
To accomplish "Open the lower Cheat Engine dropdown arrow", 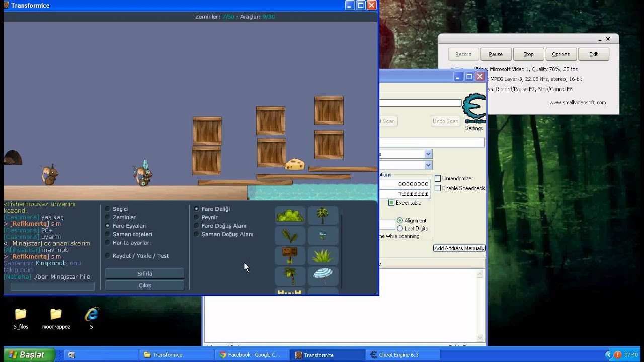I will coord(428,165).
